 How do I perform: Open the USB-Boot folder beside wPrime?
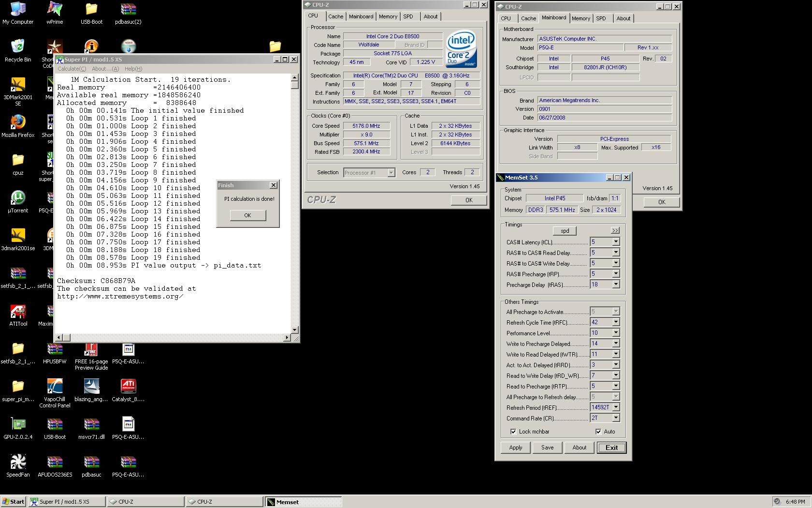tap(91, 13)
